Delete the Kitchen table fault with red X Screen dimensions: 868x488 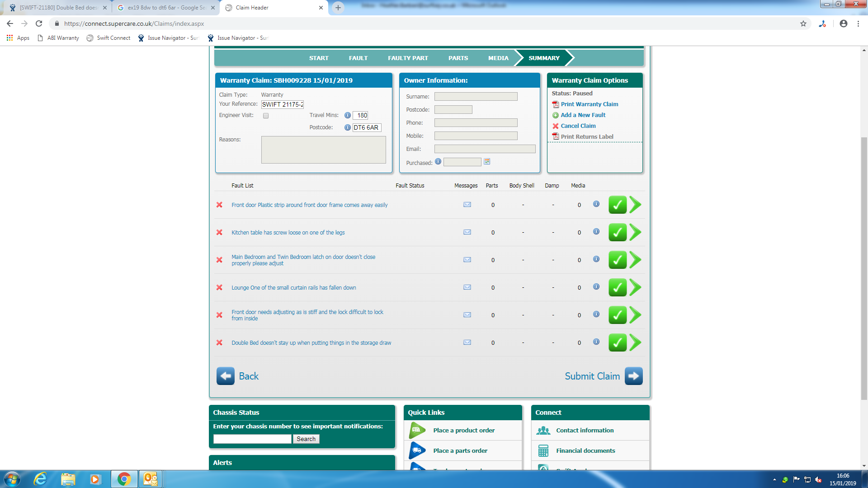(219, 232)
